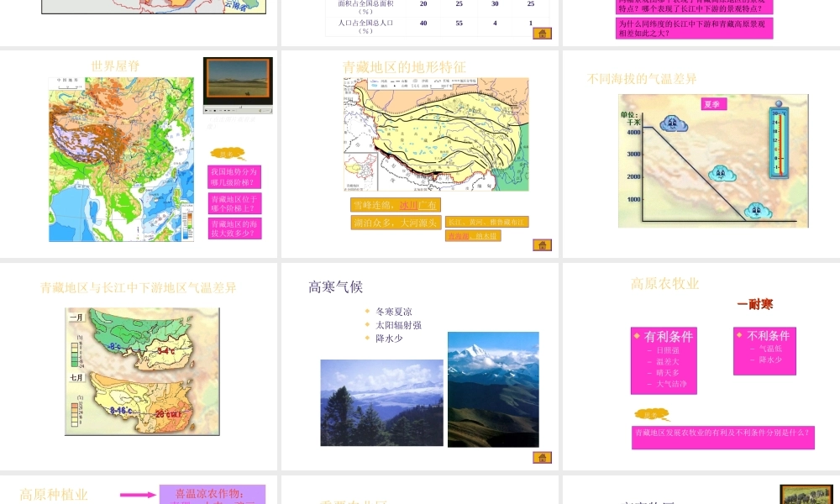The image size is (840, 504).
Task: Click the thermometer graphic on altitude chart
Action: pyautogui.click(x=779, y=139)
